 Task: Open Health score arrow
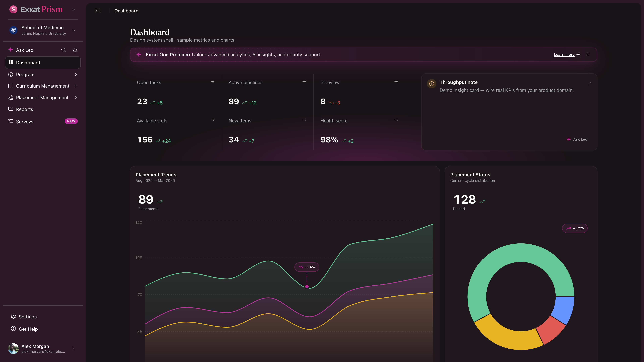click(396, 120)
